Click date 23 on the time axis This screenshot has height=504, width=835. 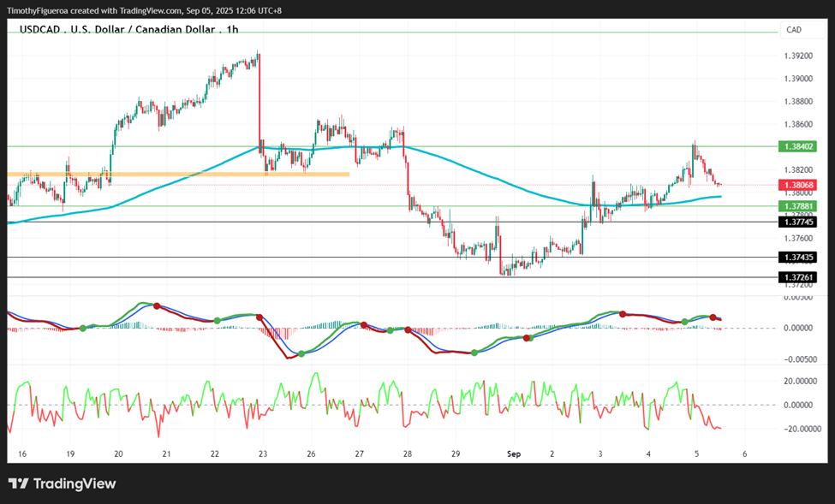tap(263, 454)
